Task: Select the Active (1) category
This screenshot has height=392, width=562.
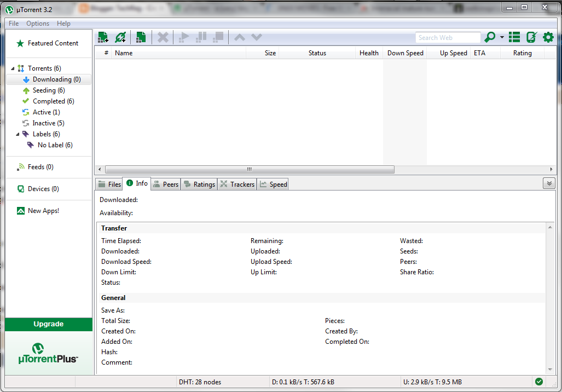Action: (41, 112)
